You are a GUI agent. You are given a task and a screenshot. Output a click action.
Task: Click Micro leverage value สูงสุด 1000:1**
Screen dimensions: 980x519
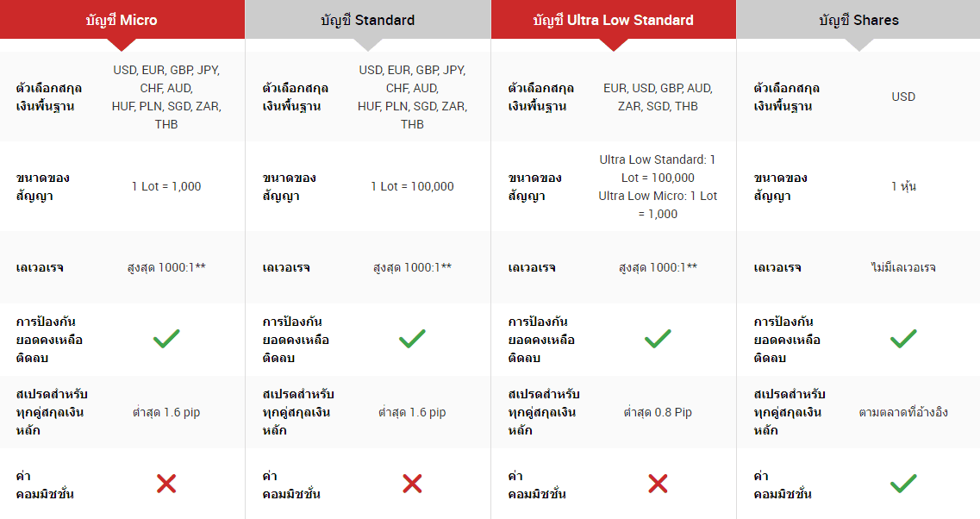[166, 267]
